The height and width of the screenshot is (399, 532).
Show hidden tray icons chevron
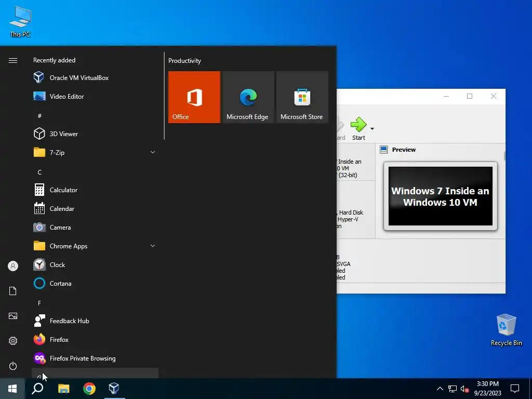(x=440, y=389)
